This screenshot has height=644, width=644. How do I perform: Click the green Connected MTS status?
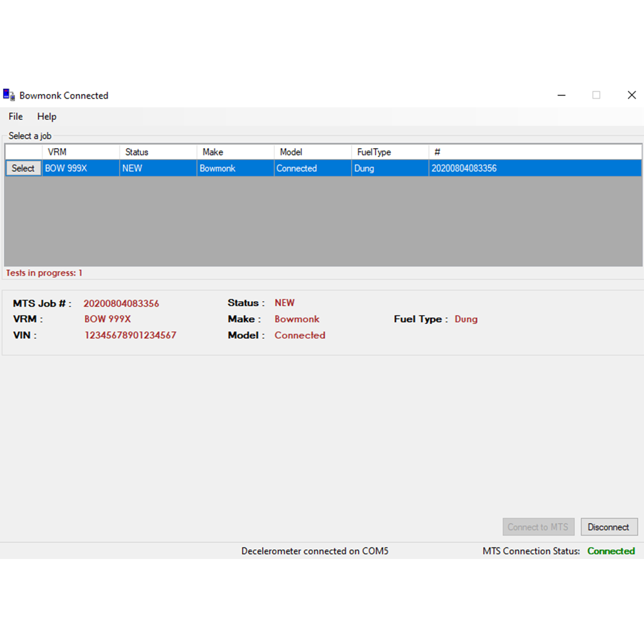click(611, 551)
